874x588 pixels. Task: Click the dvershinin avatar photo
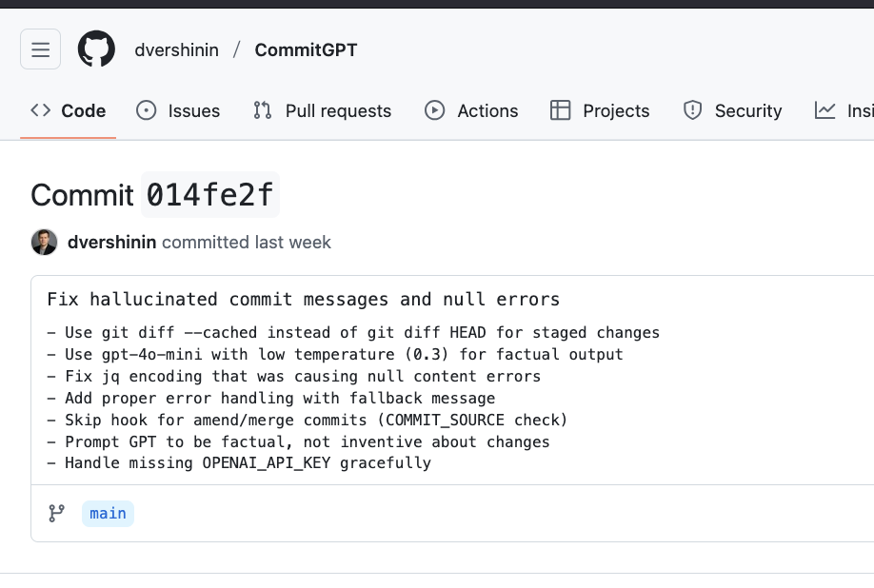tap(44, 242)
